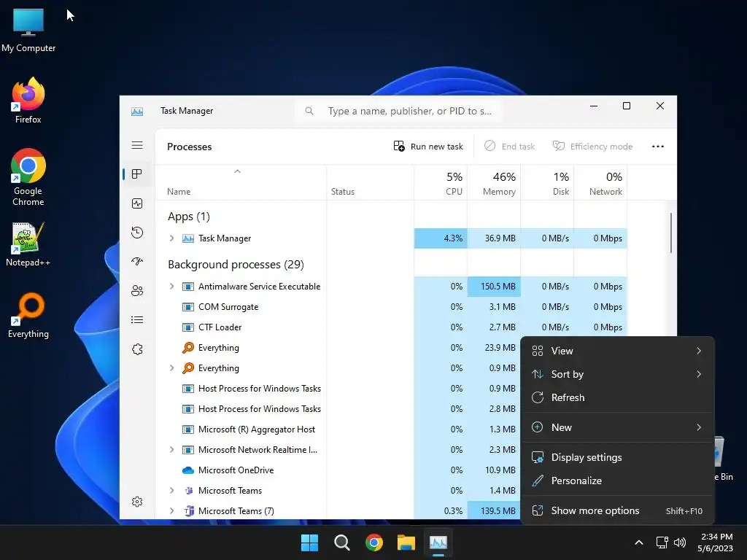Viewport: 747px width, 560px height.
Task: Open File Explorer from the taskbar
Action: click(406, 542)
